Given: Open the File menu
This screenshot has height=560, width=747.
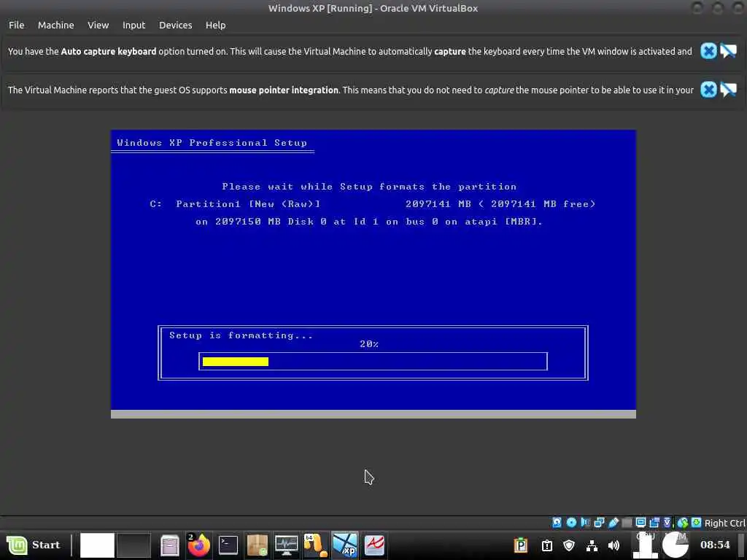Looking at the screenshot, I should pos(16,26).
